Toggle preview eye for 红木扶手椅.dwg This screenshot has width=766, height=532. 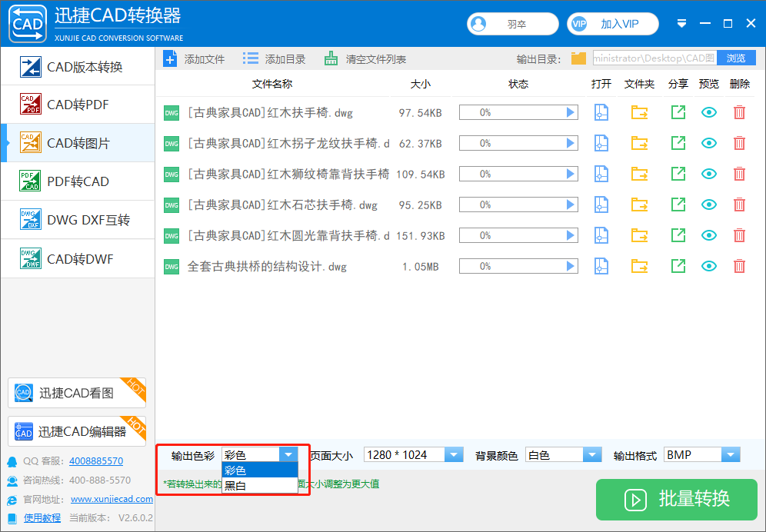coord(709,112)
